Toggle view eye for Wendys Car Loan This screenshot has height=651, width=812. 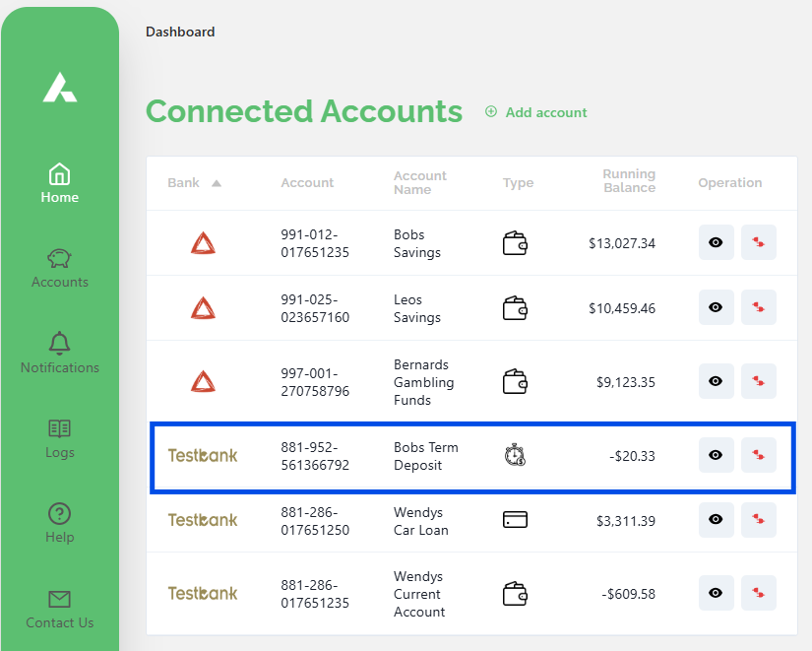tap(716, 520)
